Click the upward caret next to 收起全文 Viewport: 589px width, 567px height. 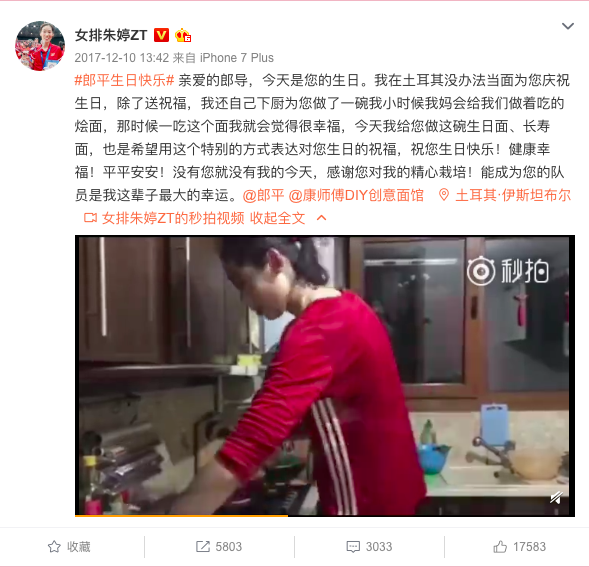[322, 218]
